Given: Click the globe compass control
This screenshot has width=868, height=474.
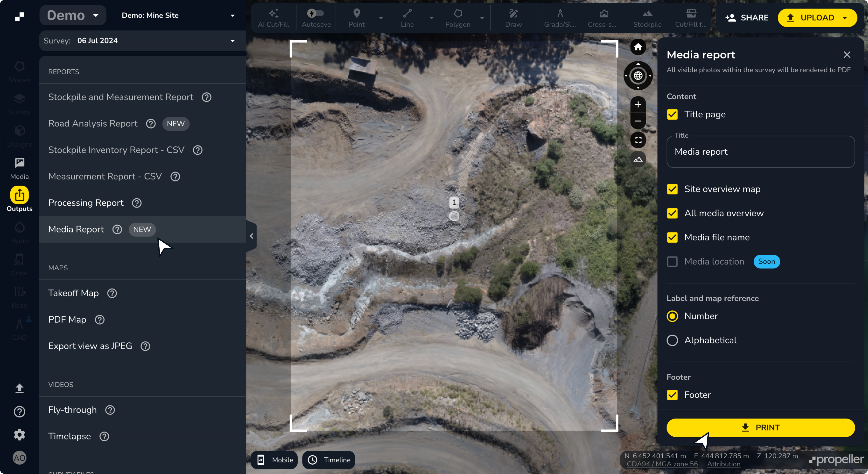Looking at the screenshot, I should coord(638,75).
